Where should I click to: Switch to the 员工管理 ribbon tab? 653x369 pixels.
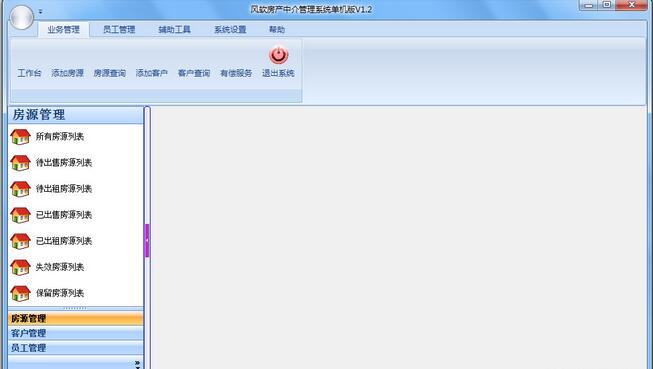coord(119,30)
